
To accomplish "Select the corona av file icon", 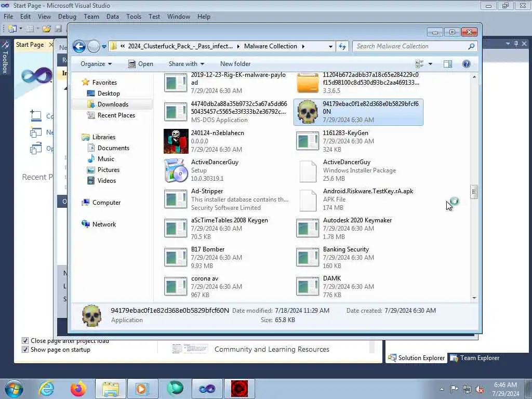I will click(176, 286).
